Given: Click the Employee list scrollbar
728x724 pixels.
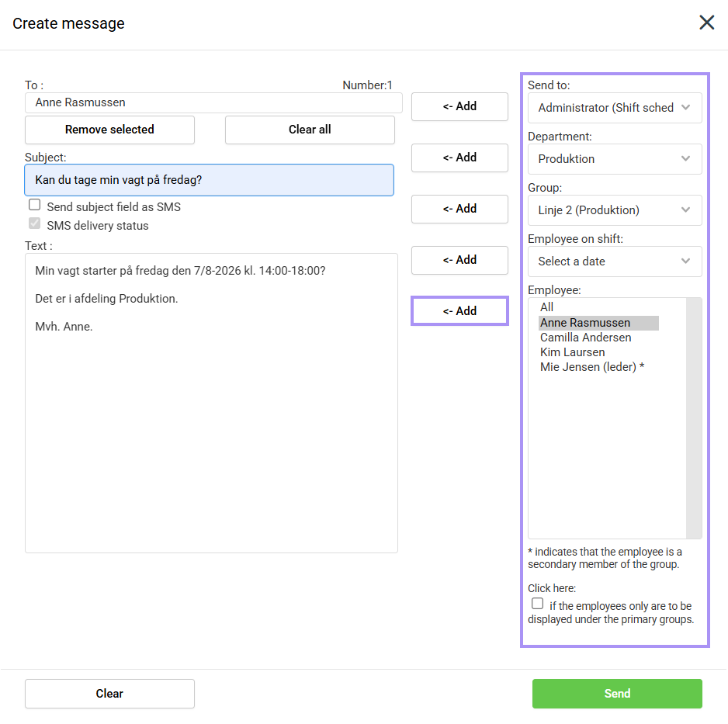Looking at the screenshot, I should pos(694,417).
